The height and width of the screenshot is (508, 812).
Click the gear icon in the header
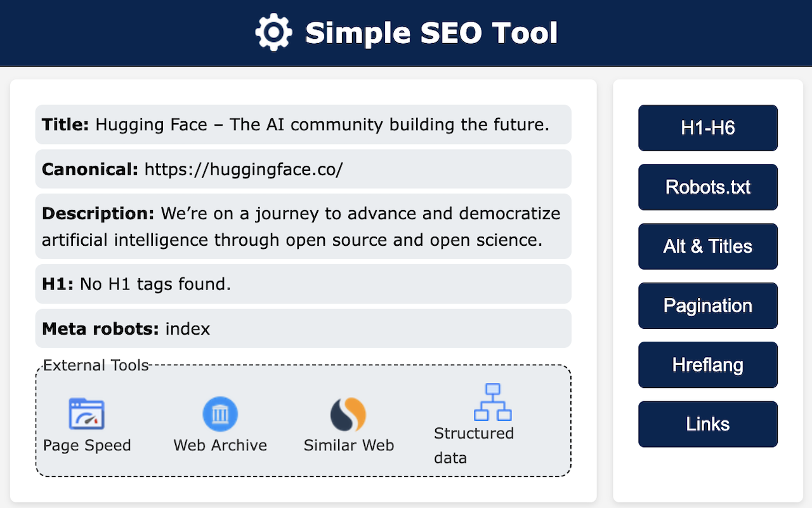click(x=273, y=32)
